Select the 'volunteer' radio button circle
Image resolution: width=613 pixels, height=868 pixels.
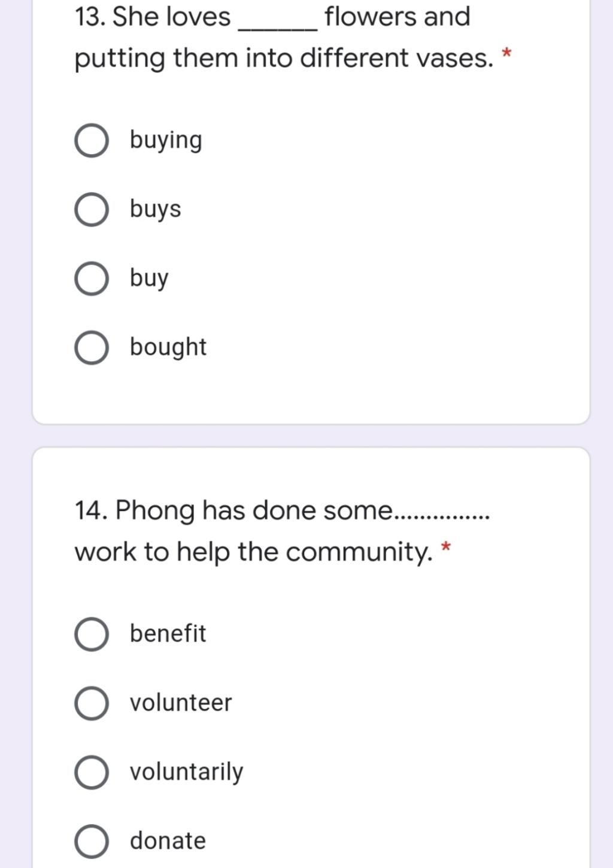click(x=92, y=703)
